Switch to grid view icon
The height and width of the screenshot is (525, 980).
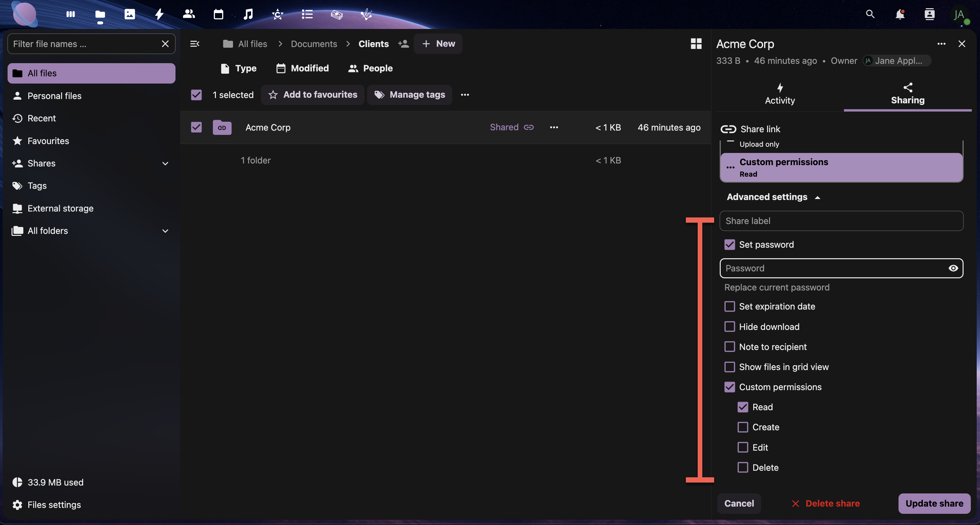click(696, 44)
